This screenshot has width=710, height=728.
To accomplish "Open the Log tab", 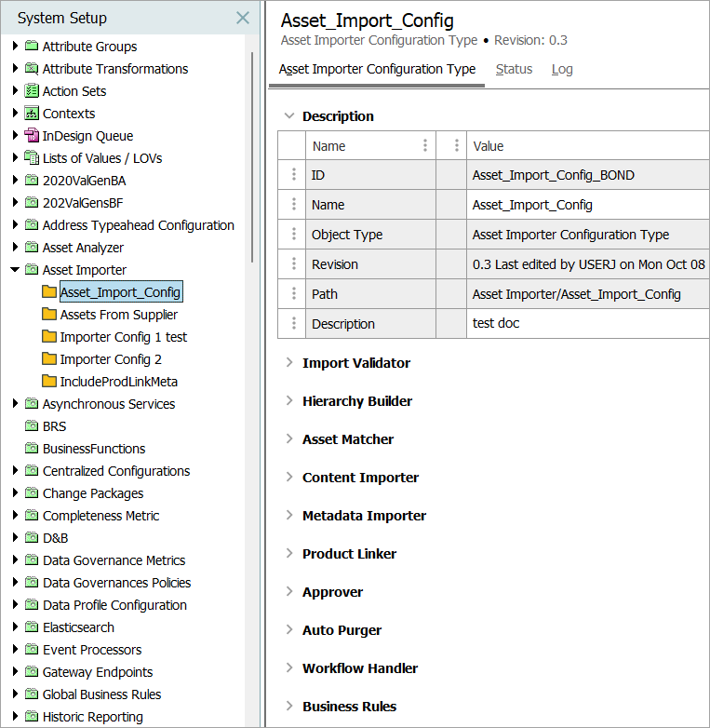I will pos(562,69).
